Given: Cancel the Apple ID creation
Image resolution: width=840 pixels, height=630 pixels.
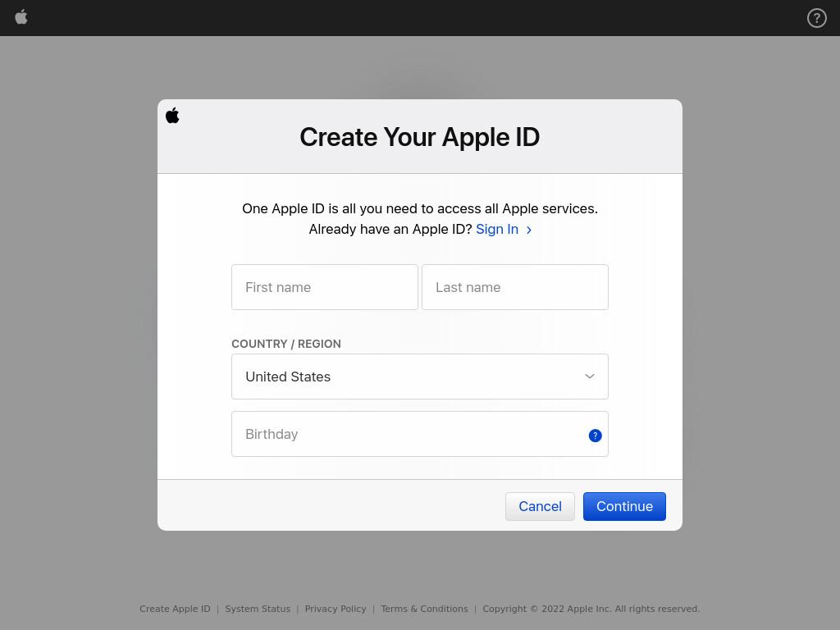Looking at the screenshot, I should tap(540, 506).
